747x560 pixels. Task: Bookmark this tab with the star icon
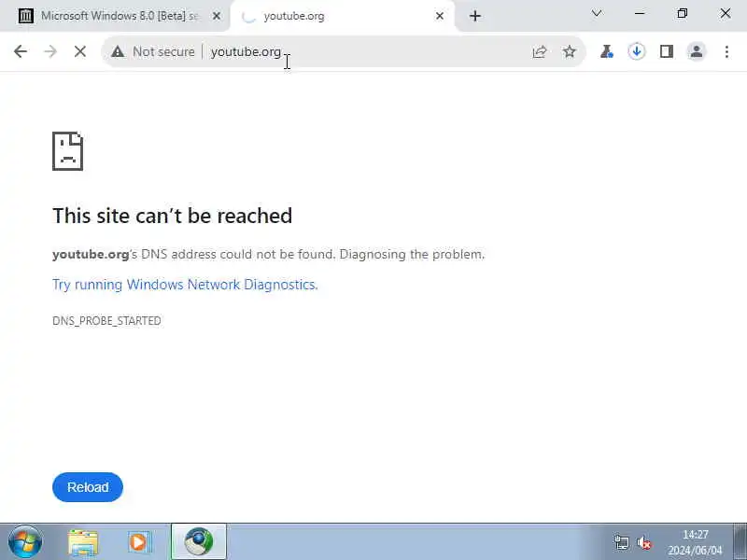[570, 51]
